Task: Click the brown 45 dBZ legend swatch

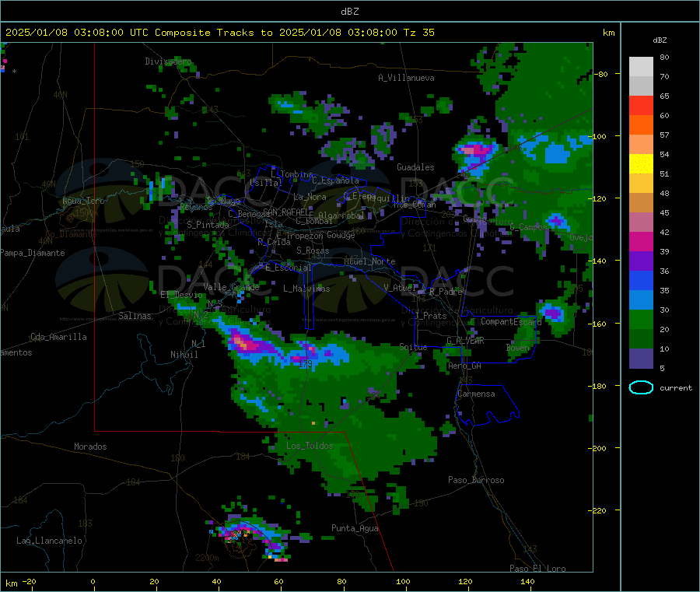Action: (x=641, y=203)
